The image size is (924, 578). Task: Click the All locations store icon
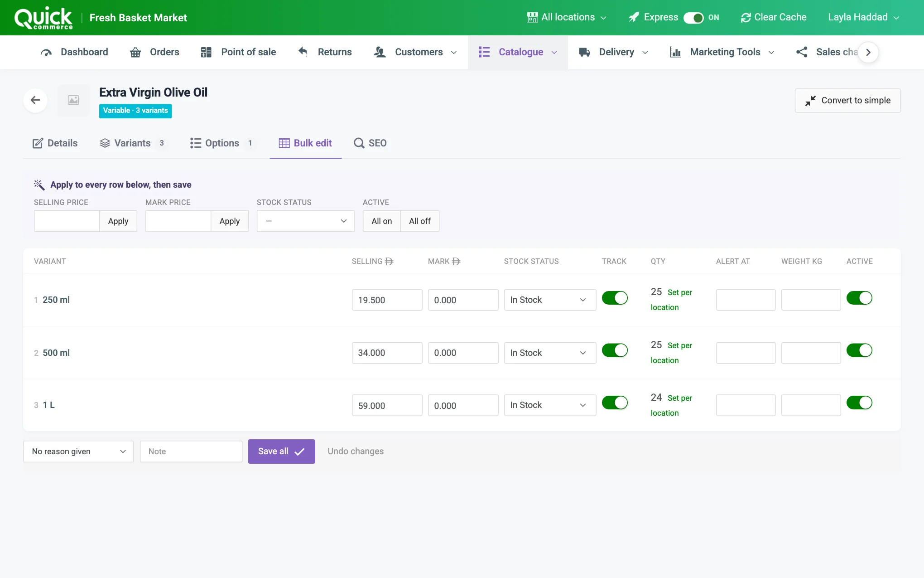pyautogui.click(x=533, y=17)
